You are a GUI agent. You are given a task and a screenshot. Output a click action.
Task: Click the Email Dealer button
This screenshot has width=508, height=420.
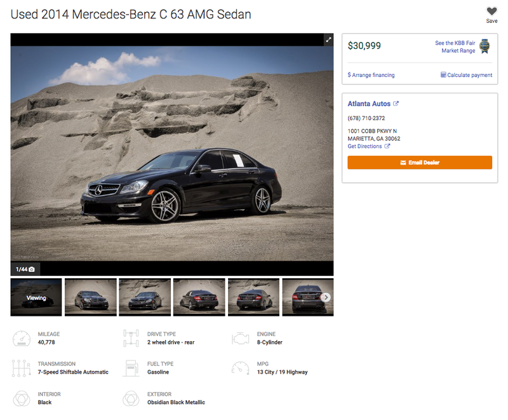click(420, 163)
